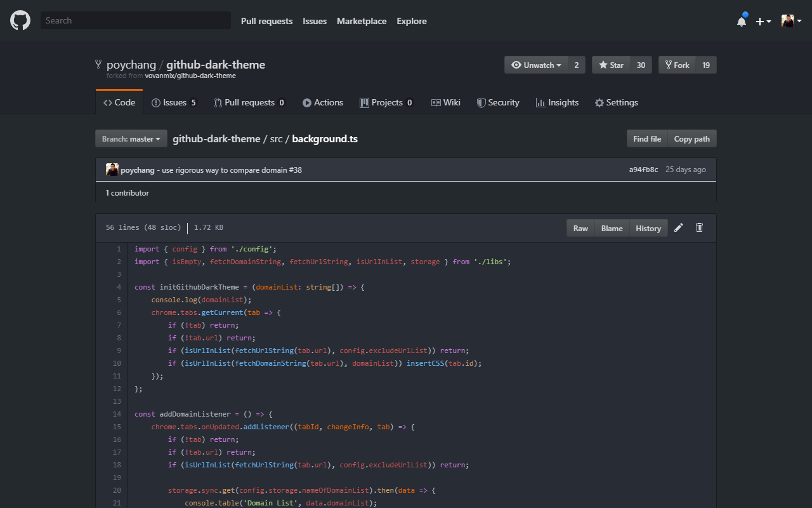
Task: Click the Find file button
Action: click(647, 138)
